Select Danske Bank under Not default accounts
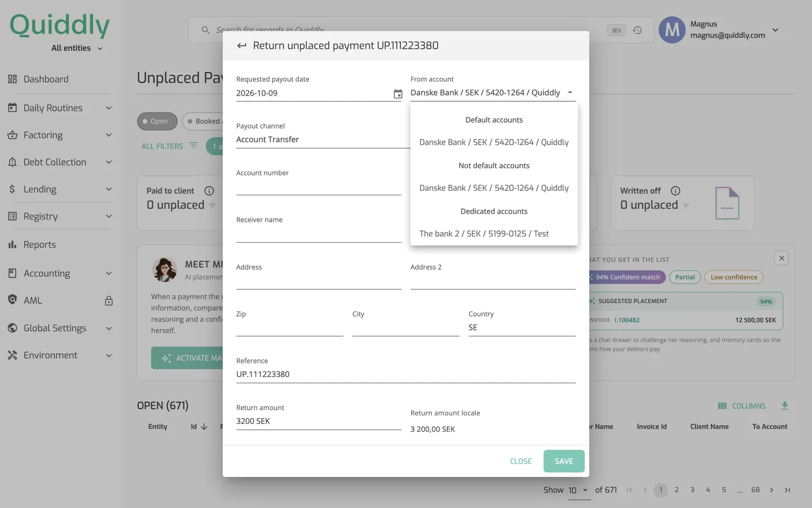Screen dimensions: 812x508 pos(494,188)
